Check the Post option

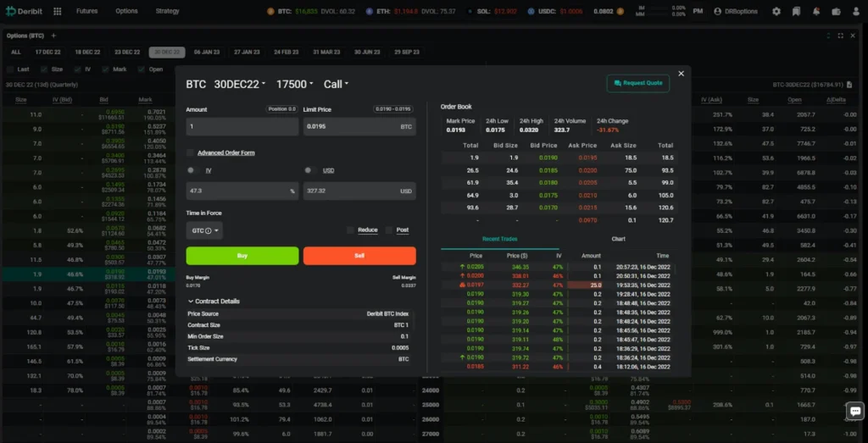click(x=390, y=230)
